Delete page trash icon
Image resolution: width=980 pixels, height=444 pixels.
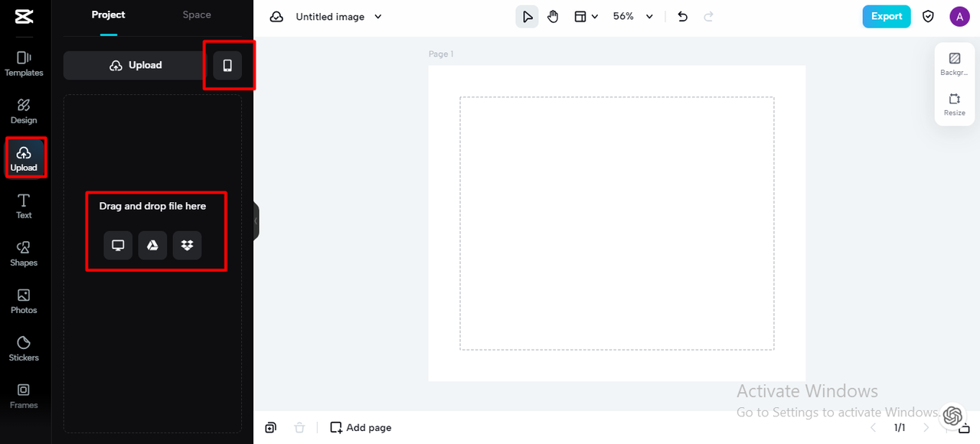299,428
